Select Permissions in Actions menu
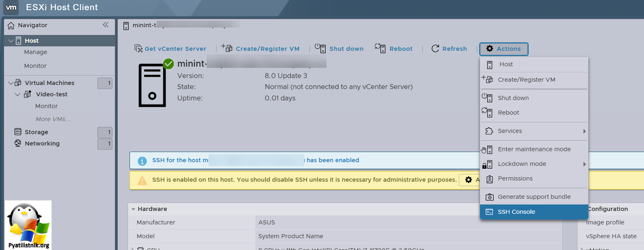This screenshot has width=644, height=250. coord(534,178)
